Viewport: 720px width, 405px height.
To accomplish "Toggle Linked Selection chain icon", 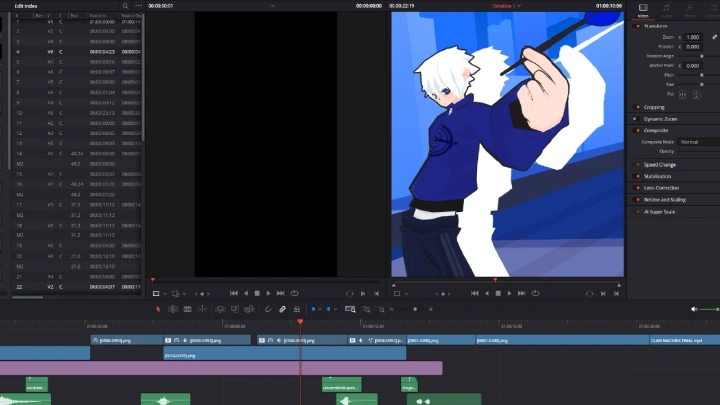I will (x=282, y=309).
